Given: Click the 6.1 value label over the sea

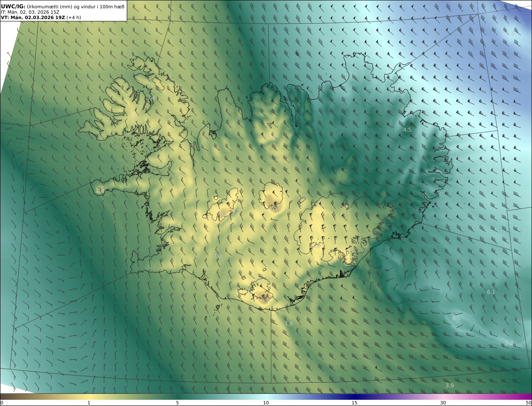Looking at the screenshot, I should pos(491,292).
